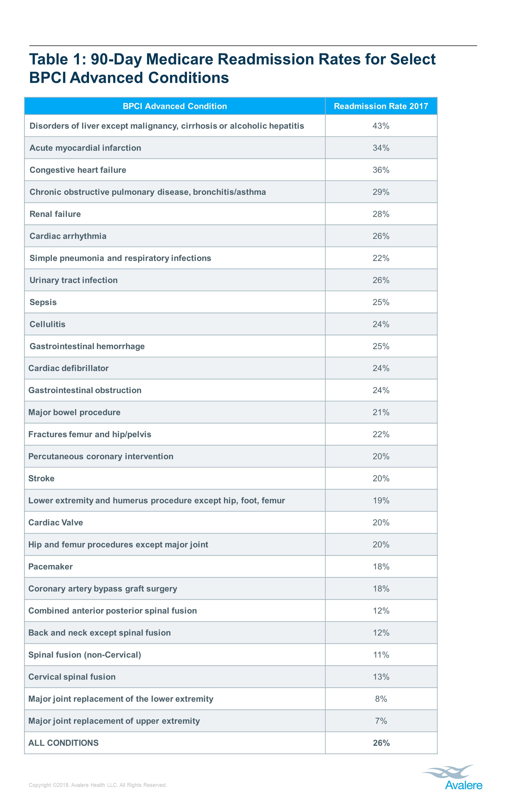Viewport: 507px width, 812px height.
Task: Click the Major bowel procedure cell
Action: pos(74,412)
